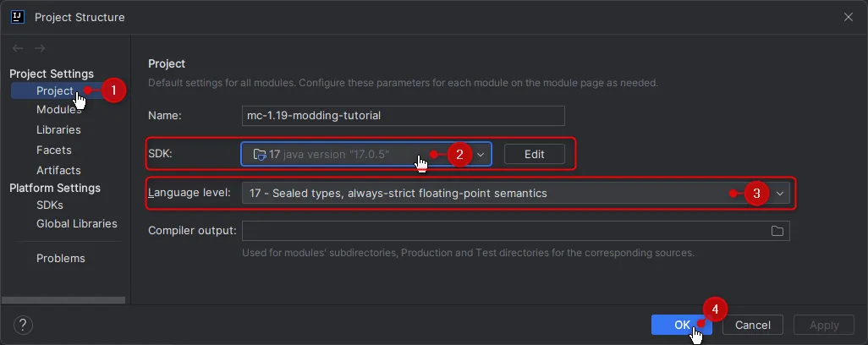Select SDKs under Platform Settings
868x345 pixels.
click(50, 205)
